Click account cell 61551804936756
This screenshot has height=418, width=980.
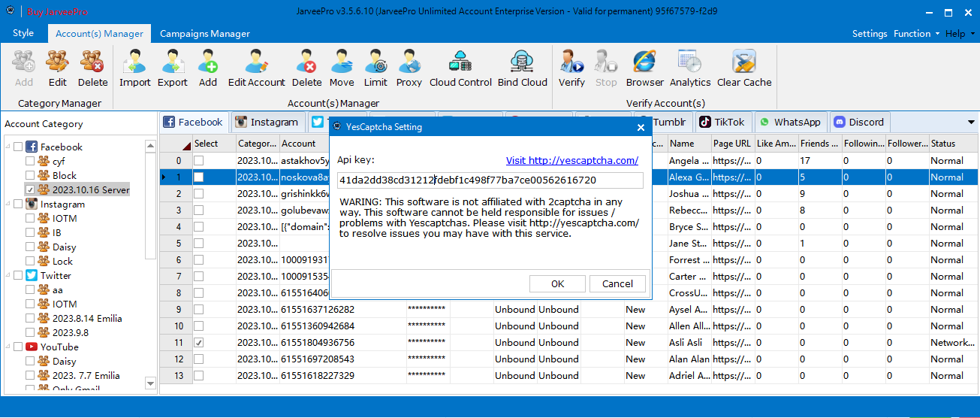342,342
